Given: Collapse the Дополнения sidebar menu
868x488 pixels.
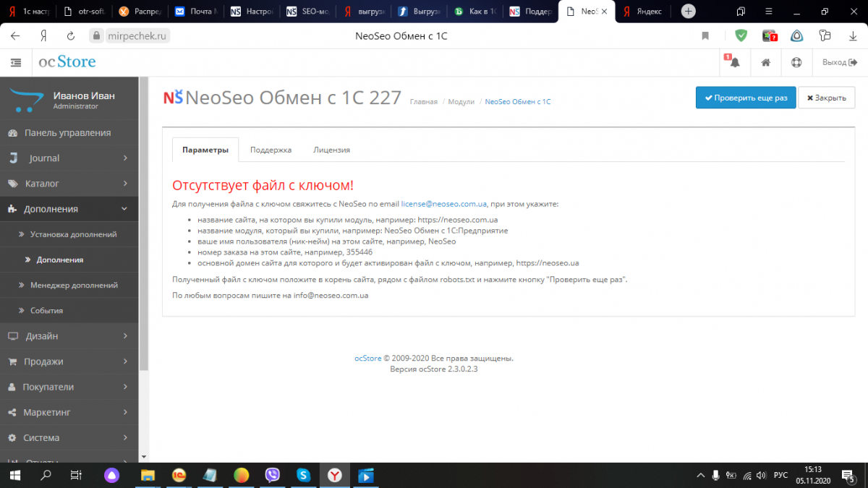Looking at the screenshot, I should tap(69, 209).
